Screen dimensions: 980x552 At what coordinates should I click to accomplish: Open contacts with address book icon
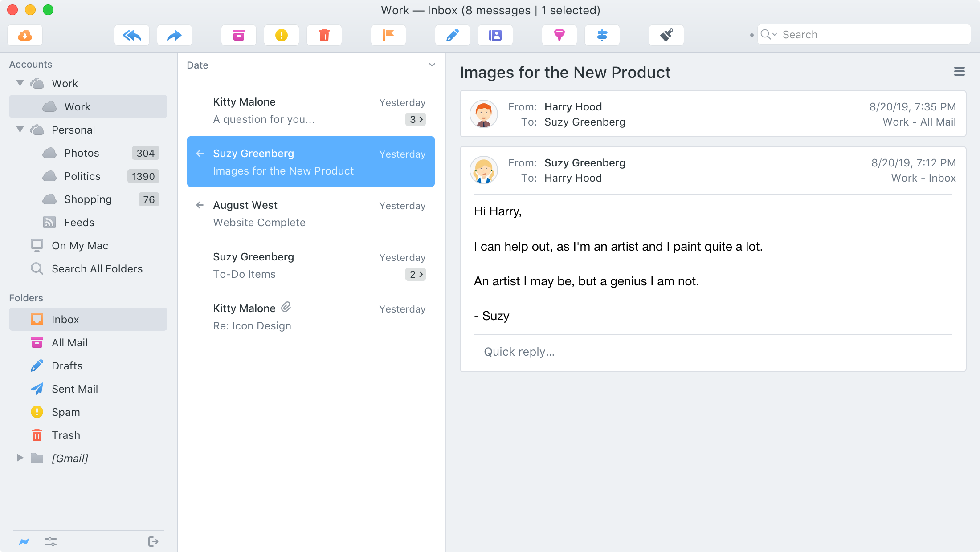click(x=495, y=35)
